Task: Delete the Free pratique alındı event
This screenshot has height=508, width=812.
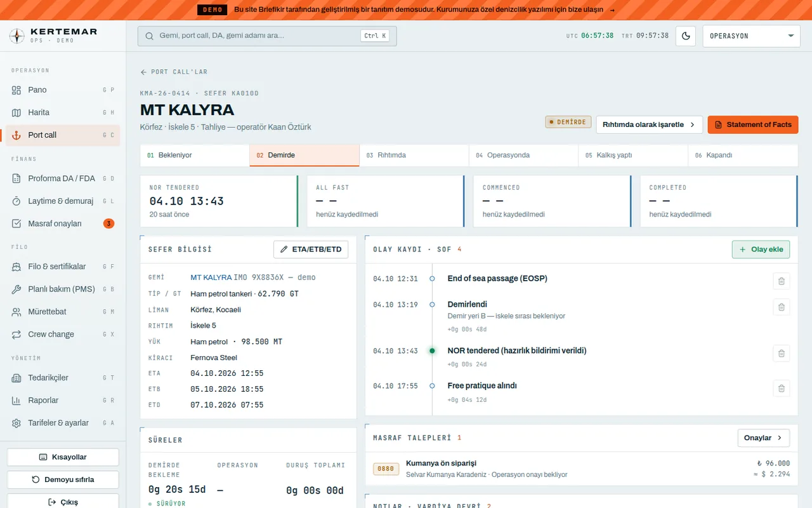Action: 782,388
